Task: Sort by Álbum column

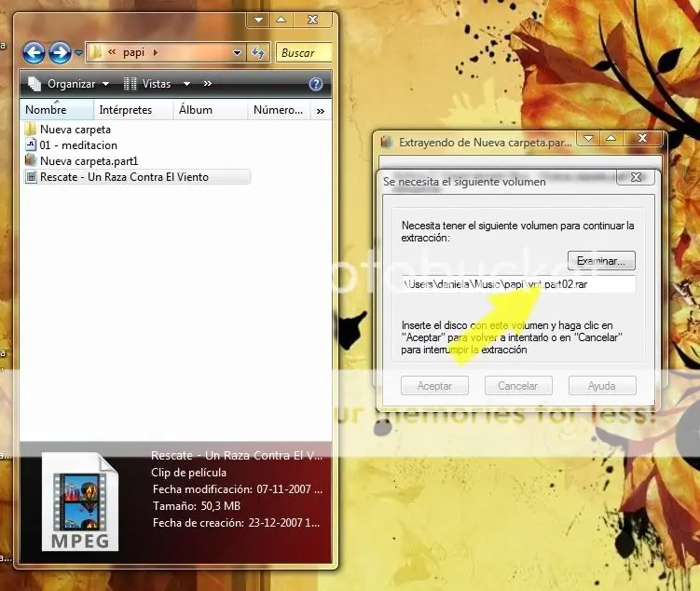Action: pyautogui.click(x=211, y=110)
